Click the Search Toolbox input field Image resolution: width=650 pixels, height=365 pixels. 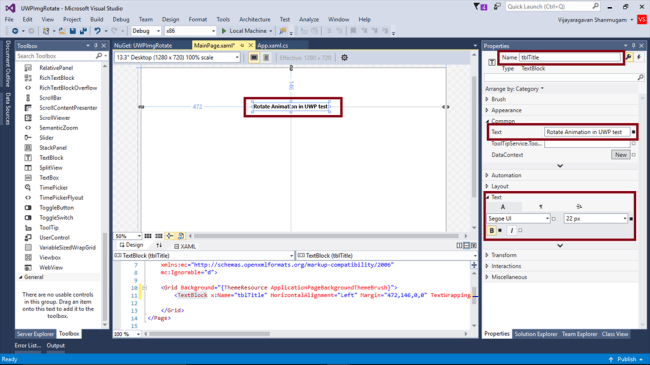point(56,56)
